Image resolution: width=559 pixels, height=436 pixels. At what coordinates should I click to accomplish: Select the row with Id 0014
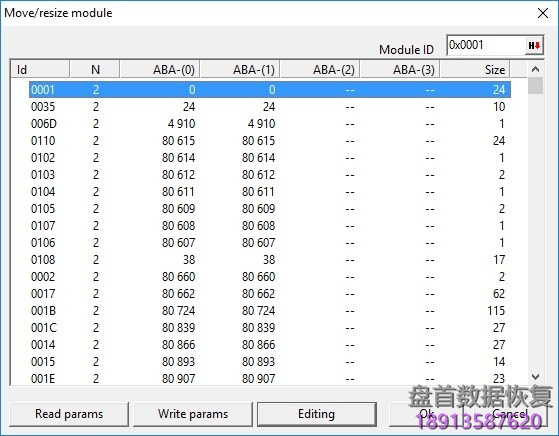pos(270,345)
